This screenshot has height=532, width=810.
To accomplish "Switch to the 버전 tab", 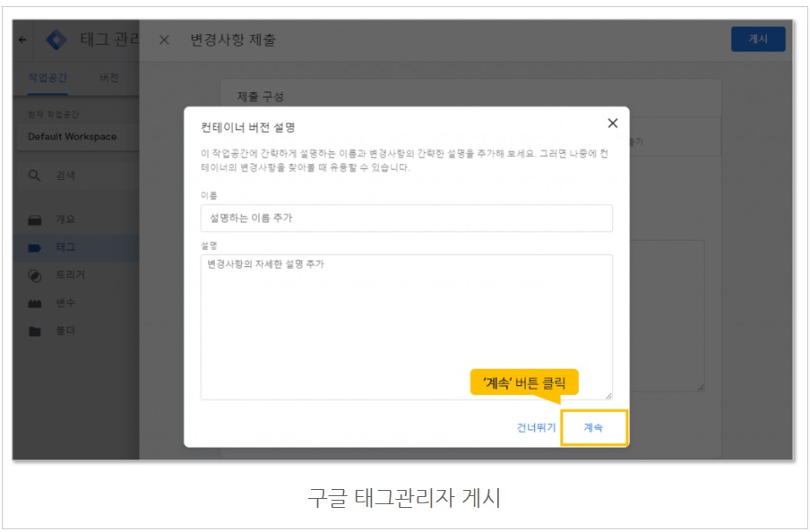I will tap(109, 78).
